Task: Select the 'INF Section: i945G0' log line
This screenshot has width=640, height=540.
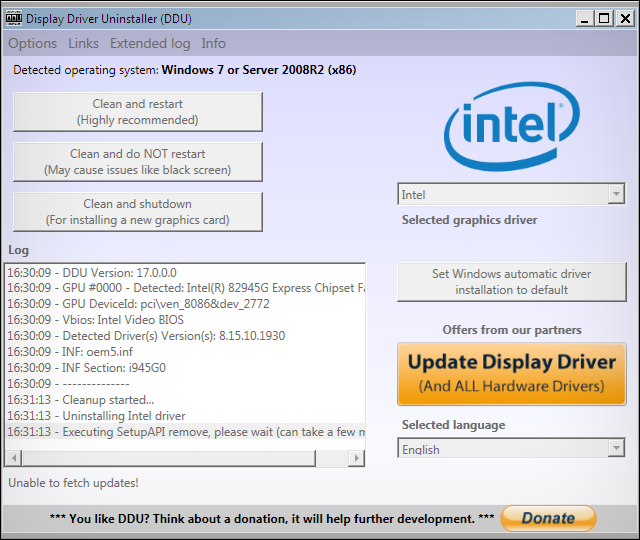Action: tap(186, 368)
